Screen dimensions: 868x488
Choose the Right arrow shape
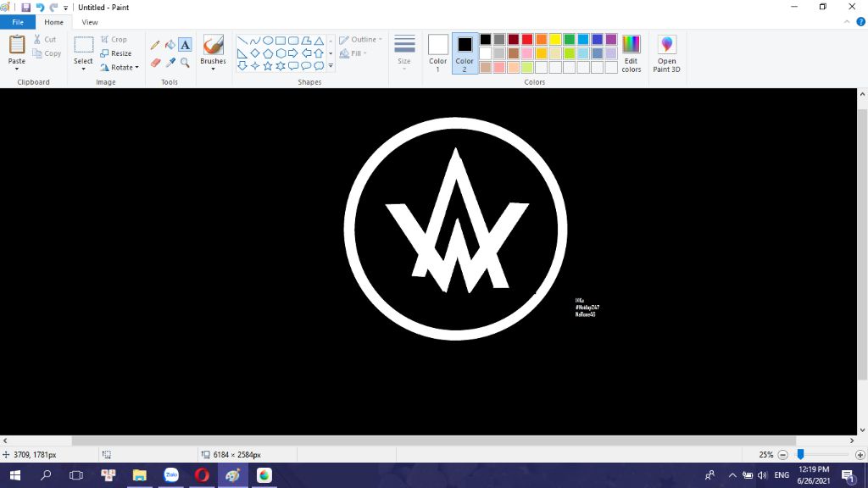tap(293, 53)
